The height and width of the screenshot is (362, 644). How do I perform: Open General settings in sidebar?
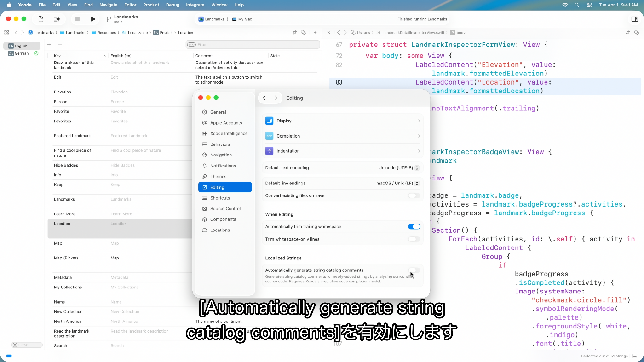tap(225, 112)
